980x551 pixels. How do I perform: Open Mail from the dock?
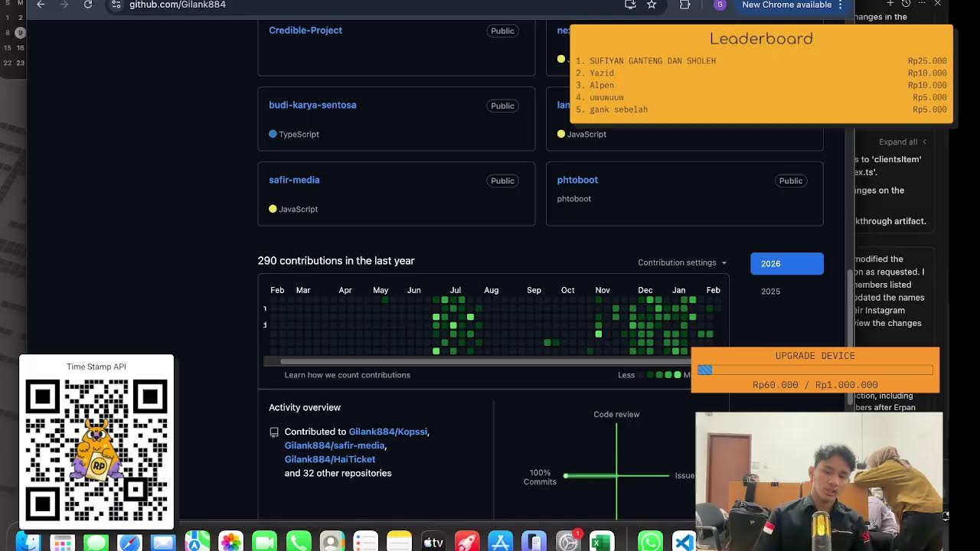coord(163,542)
